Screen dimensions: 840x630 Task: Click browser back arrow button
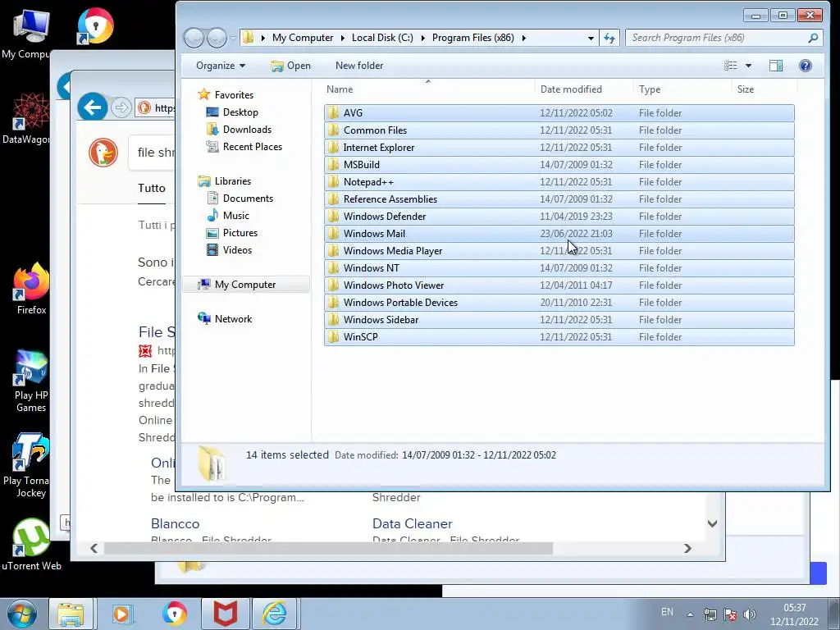point(93,107)
